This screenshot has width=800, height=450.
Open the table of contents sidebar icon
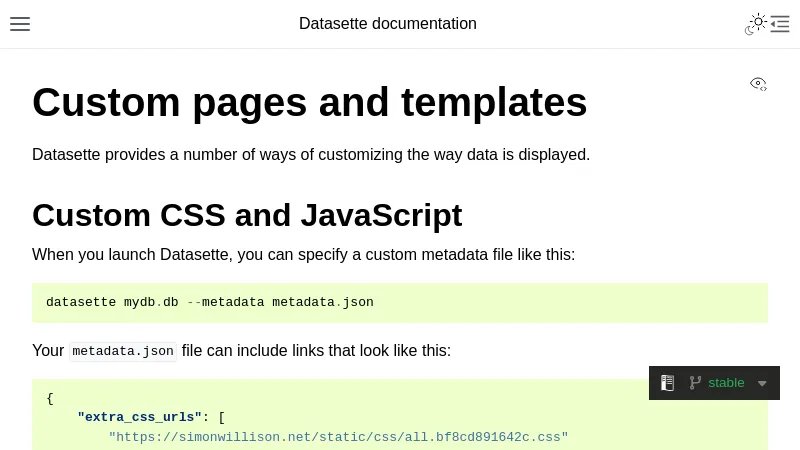click(x=780, y=24)
